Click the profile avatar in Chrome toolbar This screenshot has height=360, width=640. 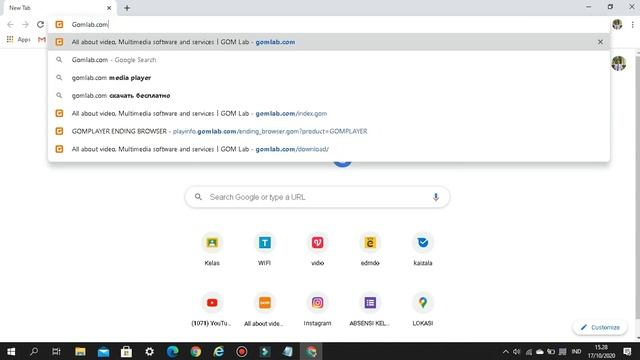pyautogui.click(x=617, y=24)
